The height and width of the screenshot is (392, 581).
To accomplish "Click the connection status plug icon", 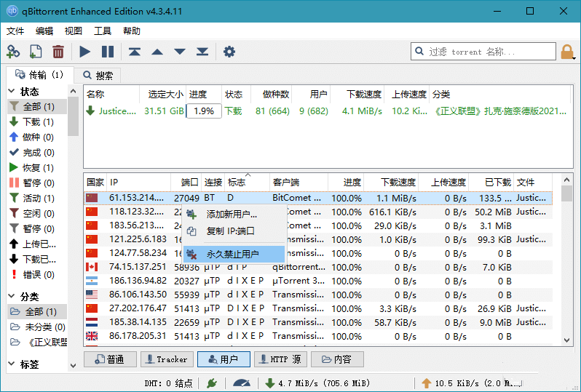I will tap(211, 383).
